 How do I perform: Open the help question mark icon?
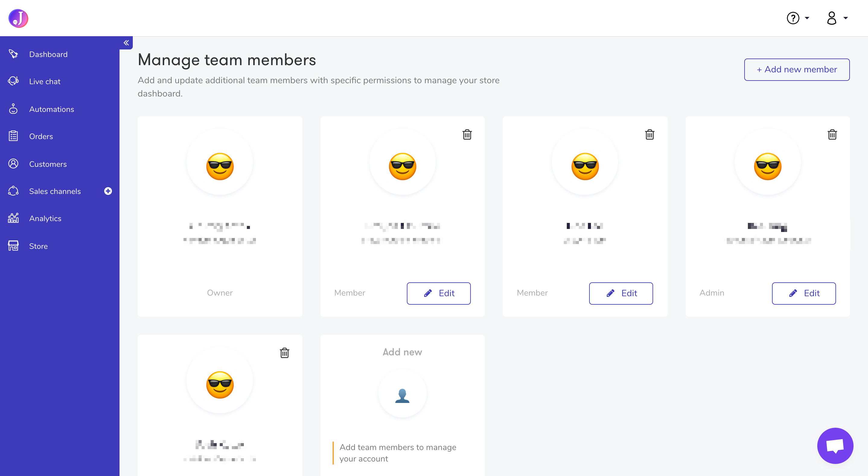(793, 18)
